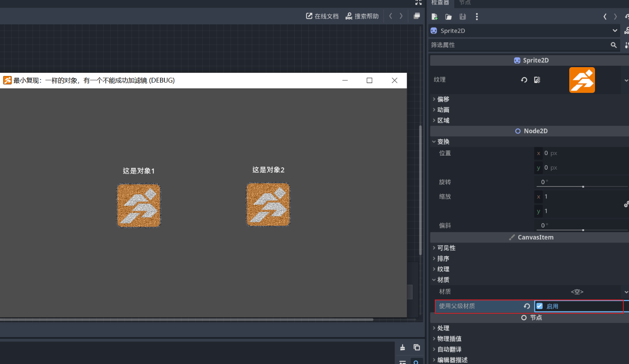Click the Sprite2D class header
This screenshot has width=629, height=364.
point(529,61)
